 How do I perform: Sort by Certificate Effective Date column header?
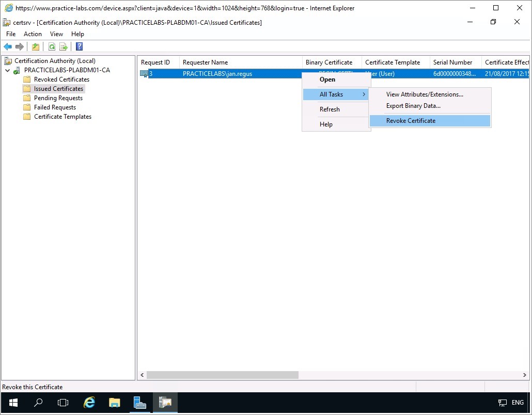(x=505, y=62)
